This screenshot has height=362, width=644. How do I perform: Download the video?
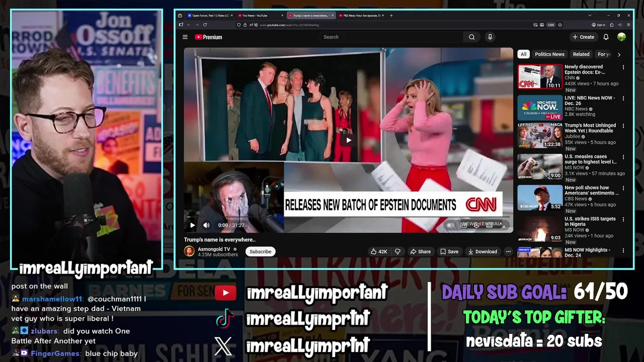482,251
